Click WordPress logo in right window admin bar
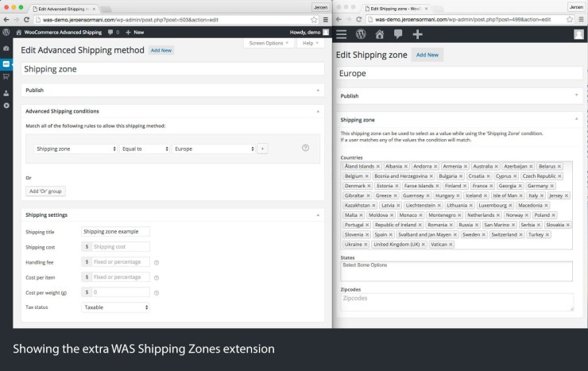Screen dimensions: 588x371 click(x=361, y=34)
